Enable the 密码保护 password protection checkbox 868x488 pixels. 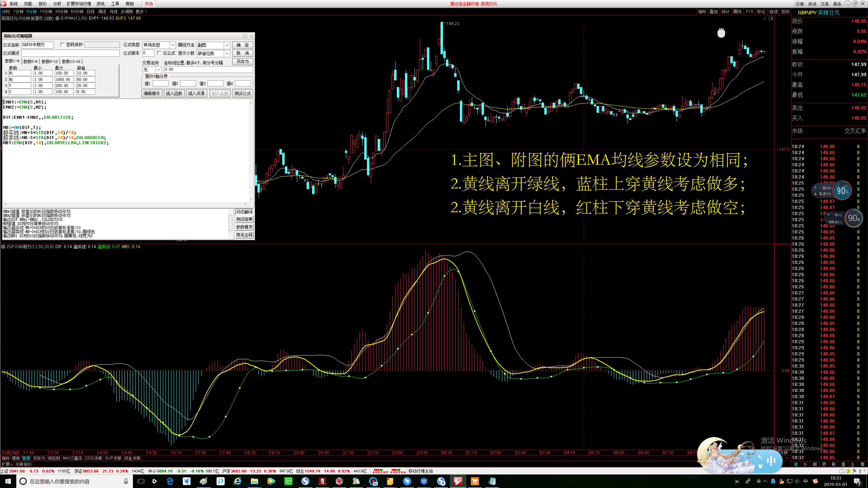click(62, 45)
